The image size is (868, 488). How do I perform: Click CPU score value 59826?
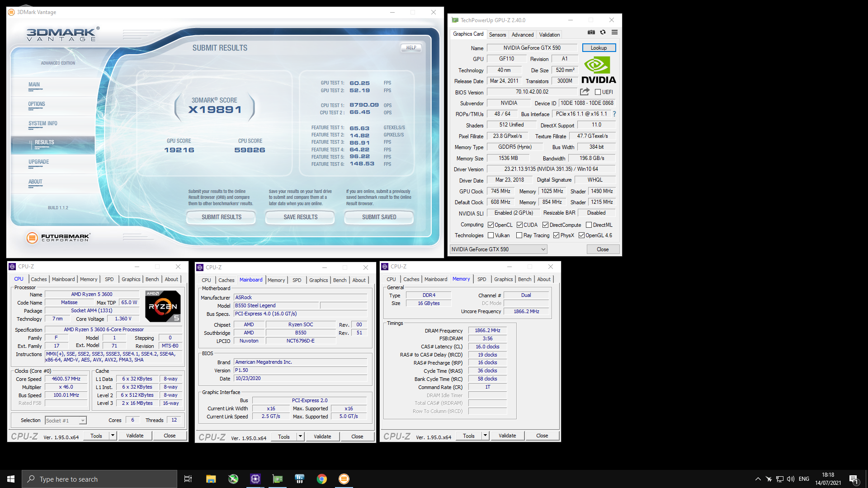pyautogui.click(x=250, y=150)
